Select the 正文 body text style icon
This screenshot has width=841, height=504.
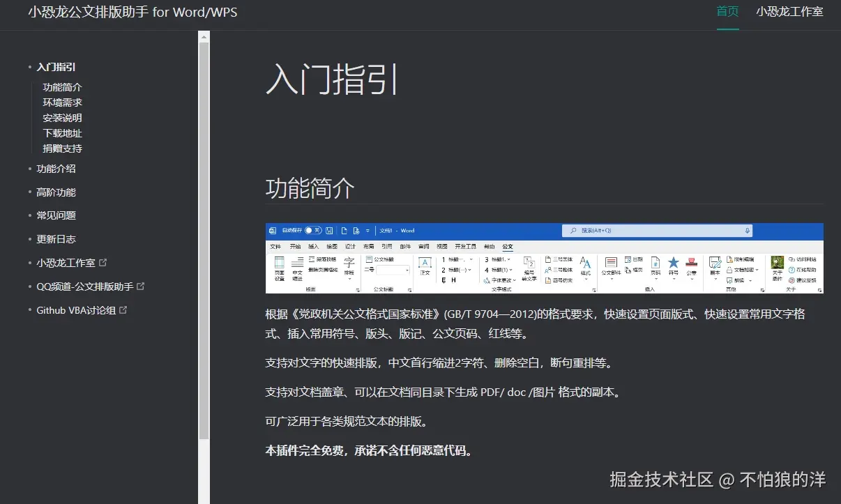[425, 262]
